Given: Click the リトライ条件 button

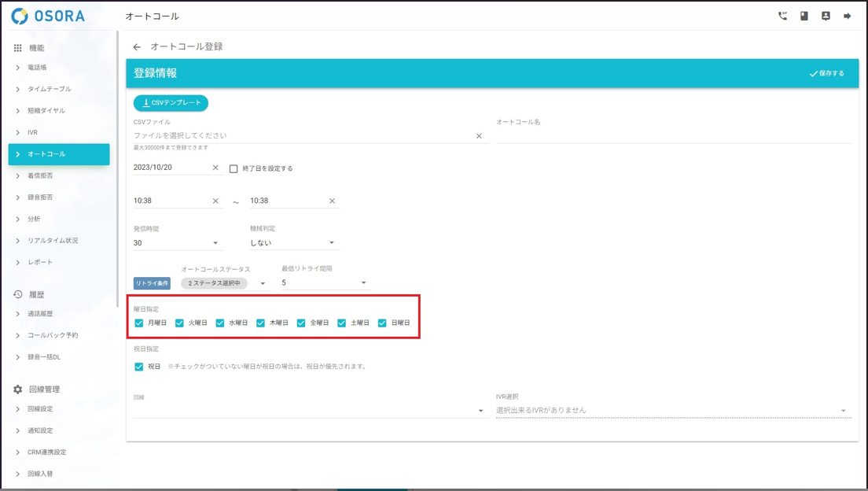Looking at the screenshot, I should pyautogui.click(x=153, y=283).
